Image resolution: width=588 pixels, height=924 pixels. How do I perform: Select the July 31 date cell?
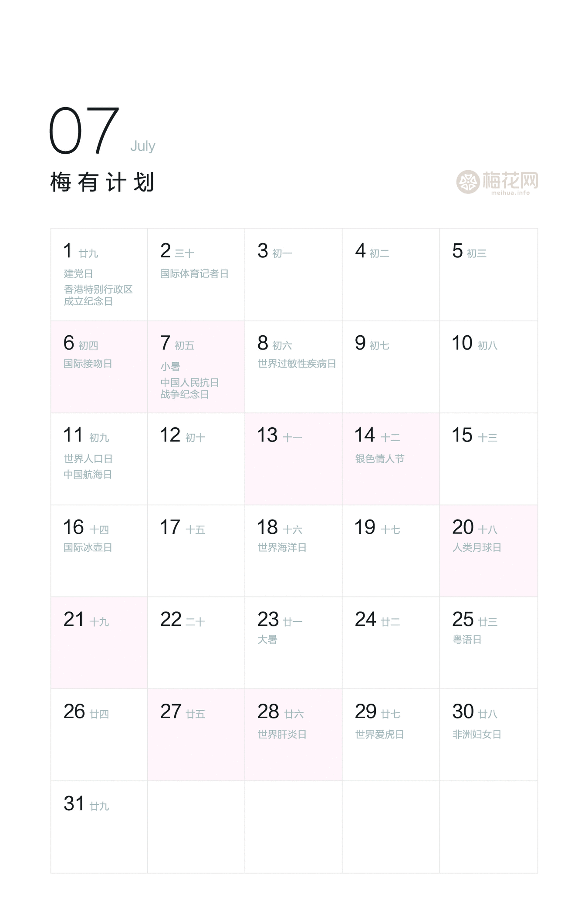99,826
